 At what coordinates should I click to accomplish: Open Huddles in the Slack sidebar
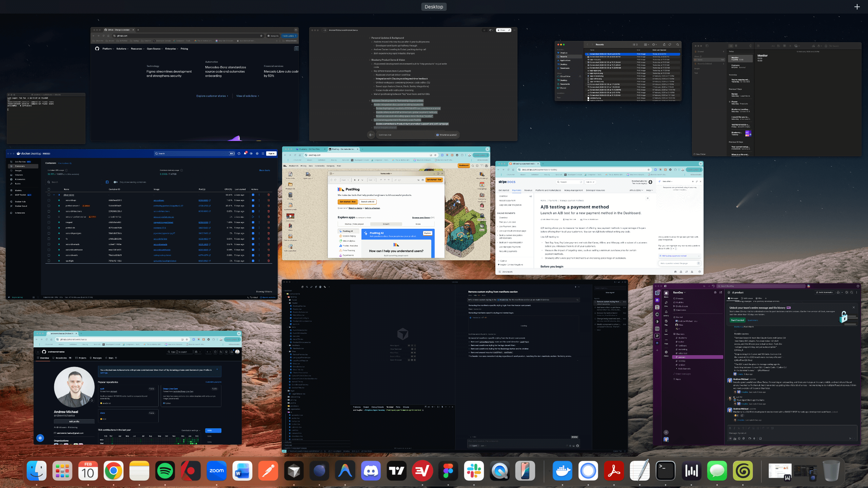(679, 302)
